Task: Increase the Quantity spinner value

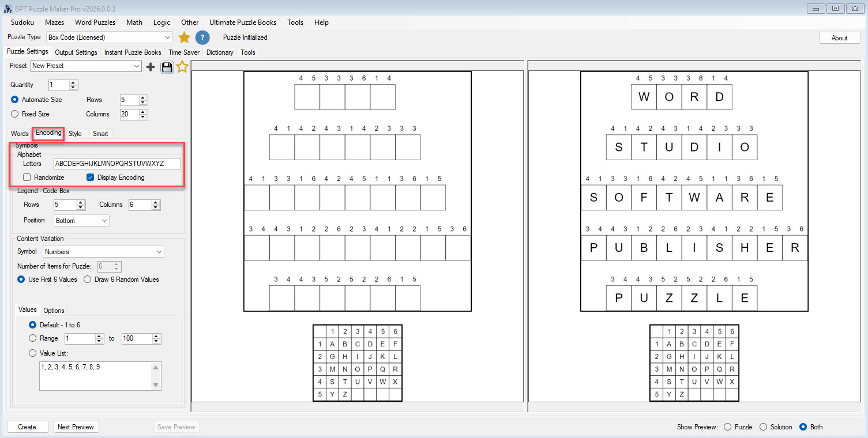Action: pos(73,82)
